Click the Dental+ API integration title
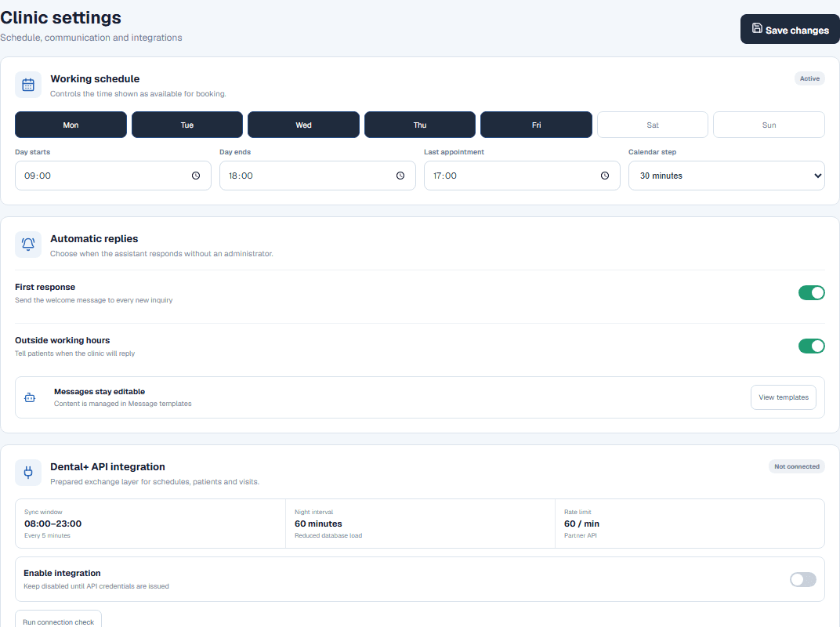The height and width of the screenshot is (627, 840). coord(107,467)
